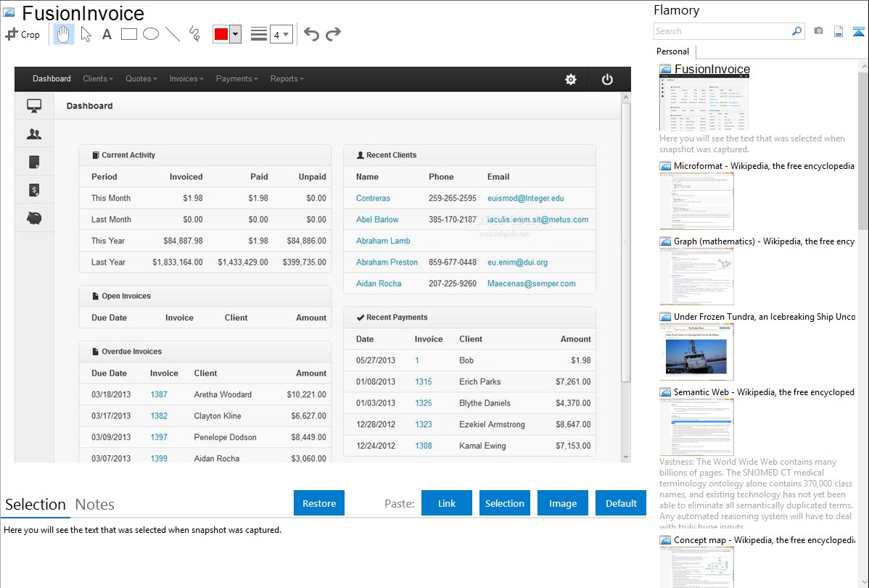Open the Dashboard nav item
This screenshot has width=869, height=588.
pyautogui.click(x=52, y=79)
